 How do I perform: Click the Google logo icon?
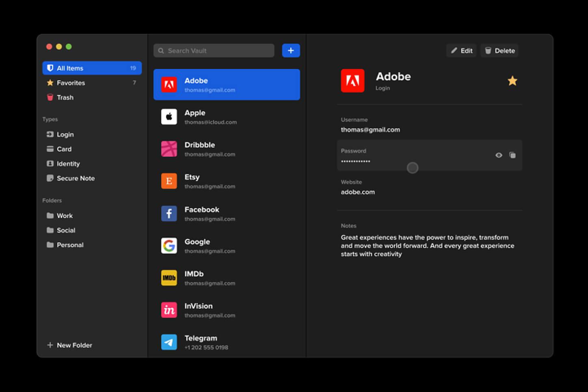click(x=169, y=246)
